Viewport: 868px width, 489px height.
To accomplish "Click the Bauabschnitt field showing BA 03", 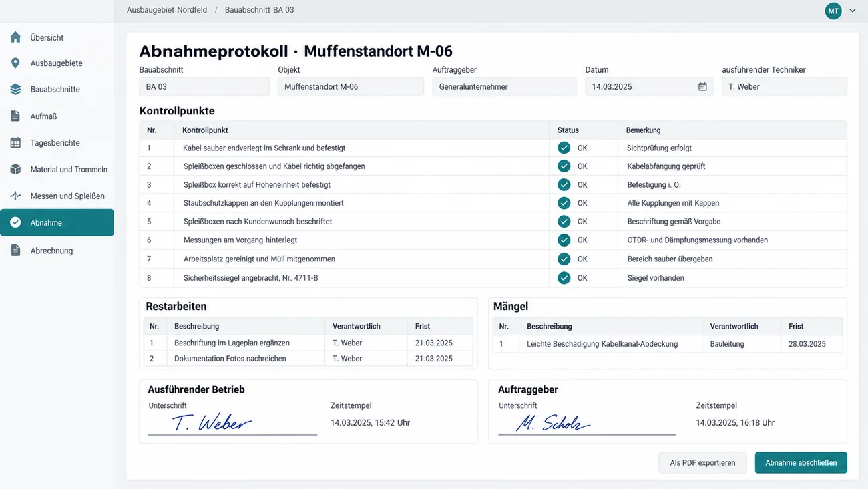I will click(204, 87).
